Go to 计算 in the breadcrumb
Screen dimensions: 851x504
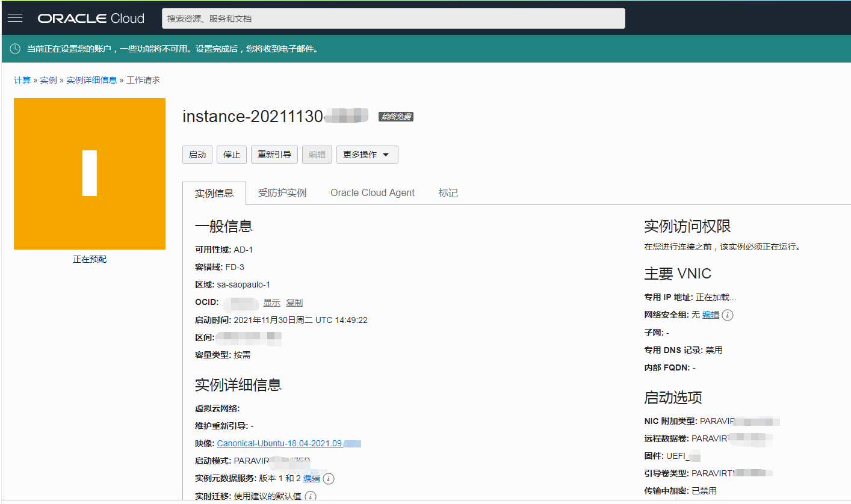(x=22, y=80)
